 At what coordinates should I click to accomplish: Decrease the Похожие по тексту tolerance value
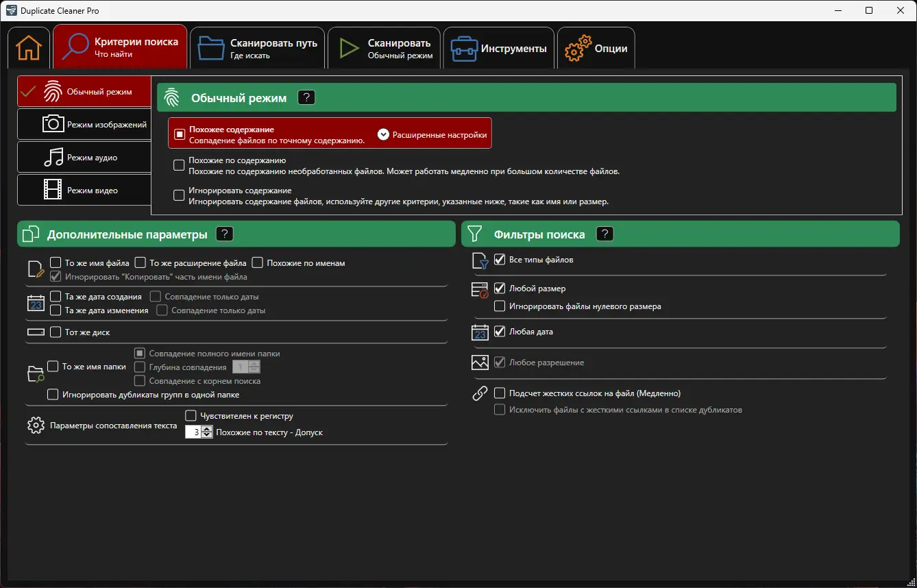click(208, 435)
